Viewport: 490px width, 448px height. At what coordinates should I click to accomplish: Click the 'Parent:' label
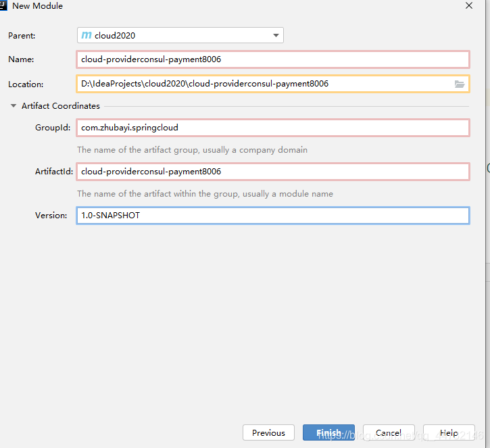22,36
